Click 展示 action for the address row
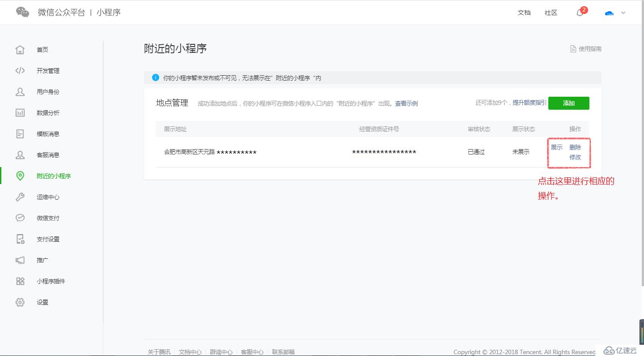This screenshot has width=644, height=356. pyautogui.click(x=557, y=147)
